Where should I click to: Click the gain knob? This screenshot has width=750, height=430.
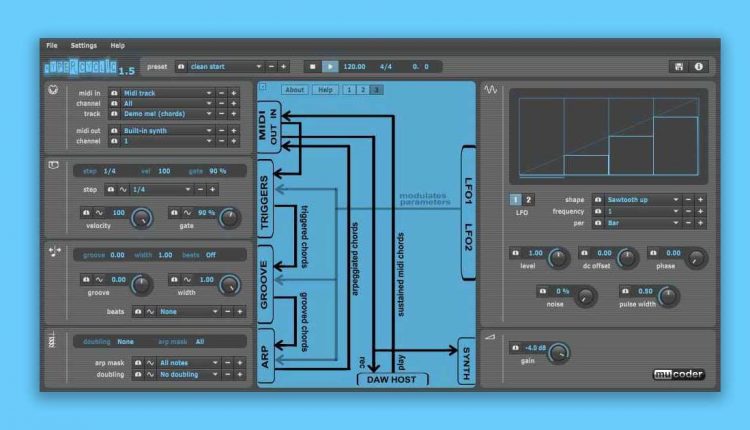(x=558, y=353)
